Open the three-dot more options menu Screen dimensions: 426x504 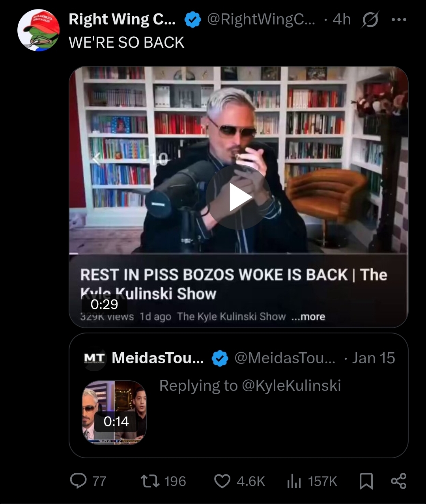coord(399,19)
